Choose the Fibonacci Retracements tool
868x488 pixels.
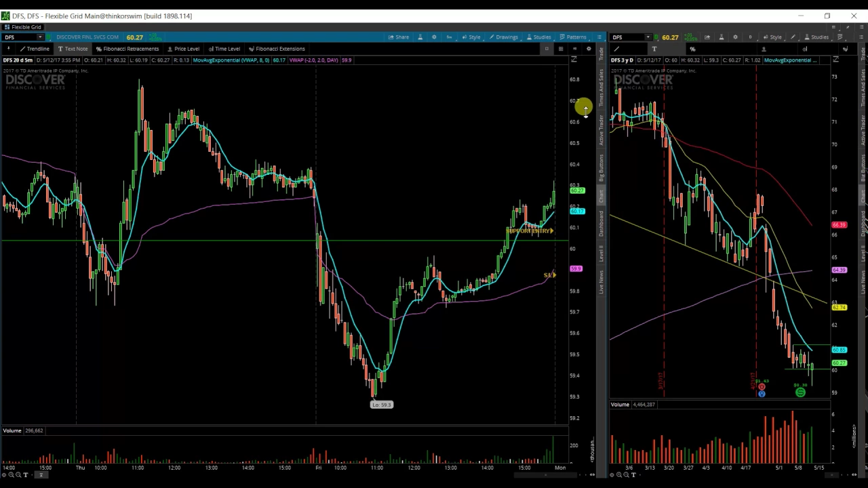pos(127,49)
